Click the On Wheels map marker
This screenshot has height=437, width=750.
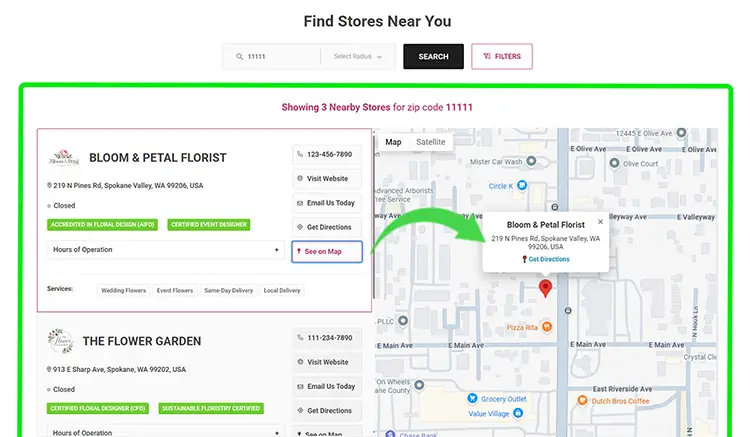pyautogui.click(x=419, y=385)
